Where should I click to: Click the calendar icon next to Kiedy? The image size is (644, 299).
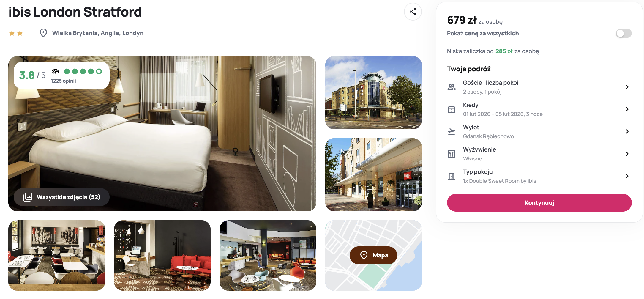point(452,109)
